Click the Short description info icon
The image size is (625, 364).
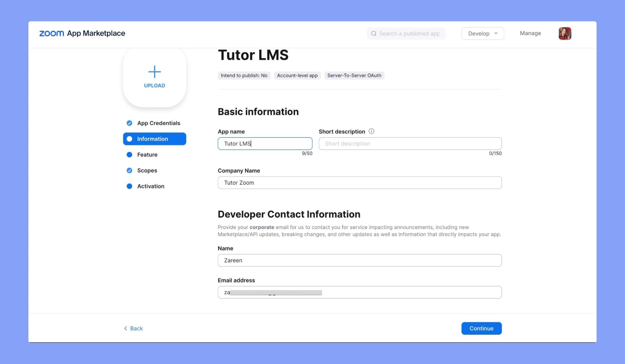point(371,131)
